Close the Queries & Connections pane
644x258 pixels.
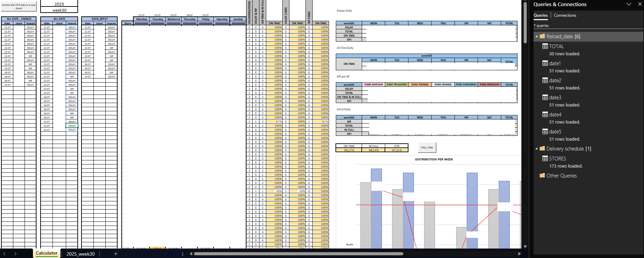640,4
